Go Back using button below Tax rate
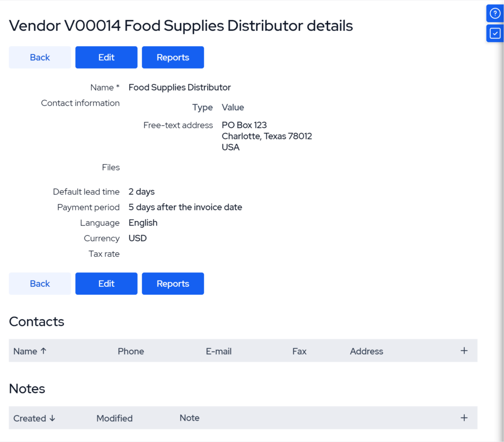 coord(40,284)
